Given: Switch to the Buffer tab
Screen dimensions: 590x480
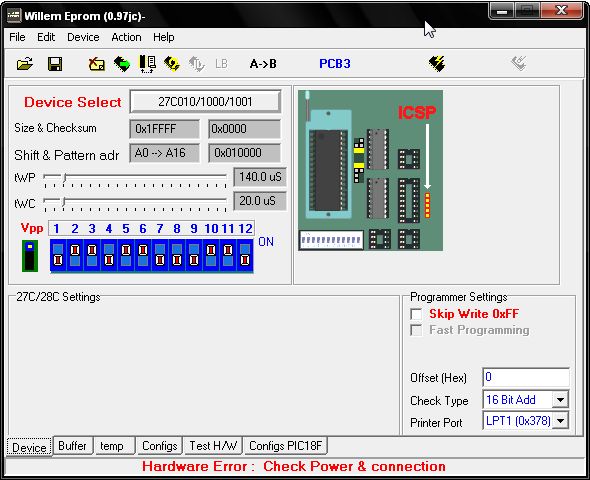Looking at the screenshot, I should (73, 446).
